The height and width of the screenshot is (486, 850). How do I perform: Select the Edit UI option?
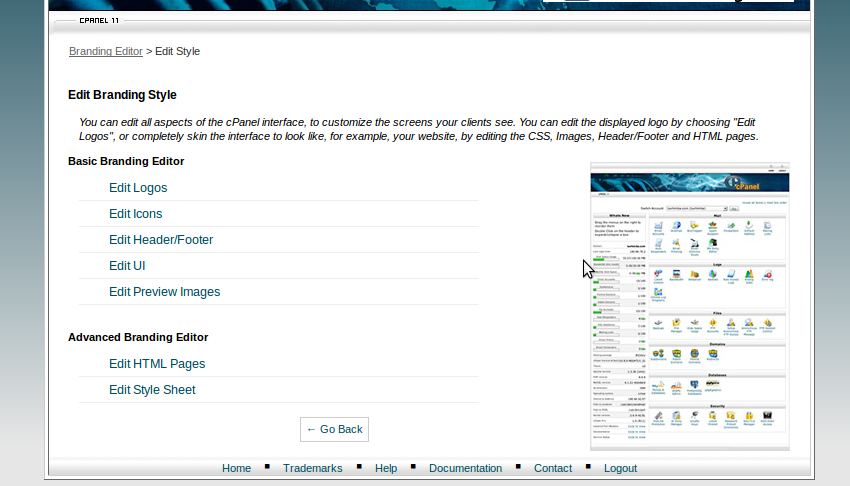pyautogui.click(x=127, y=266)
